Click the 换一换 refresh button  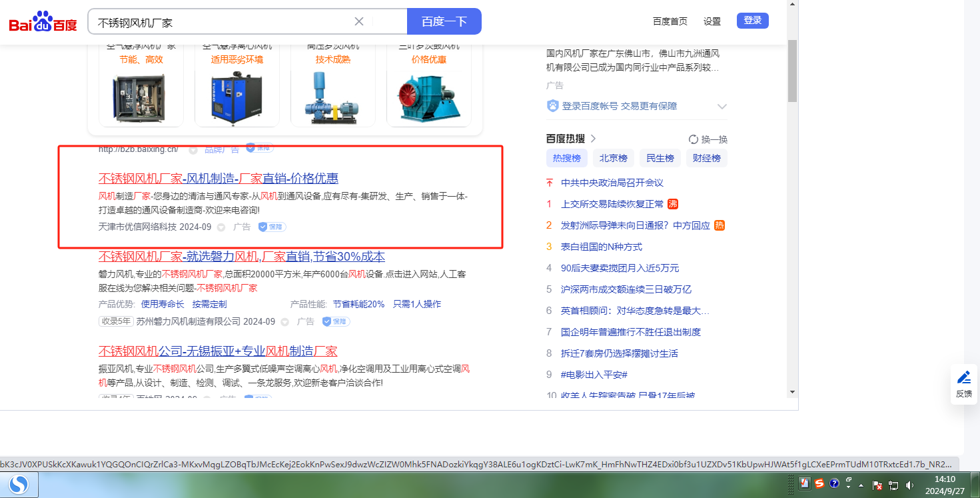pos(708,139)
